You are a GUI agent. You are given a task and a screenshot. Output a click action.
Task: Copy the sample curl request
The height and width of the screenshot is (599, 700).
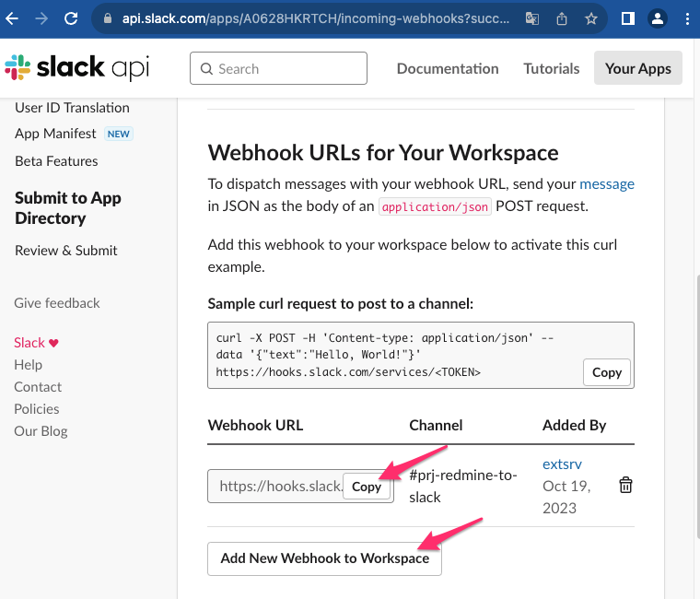pos(607,372)
